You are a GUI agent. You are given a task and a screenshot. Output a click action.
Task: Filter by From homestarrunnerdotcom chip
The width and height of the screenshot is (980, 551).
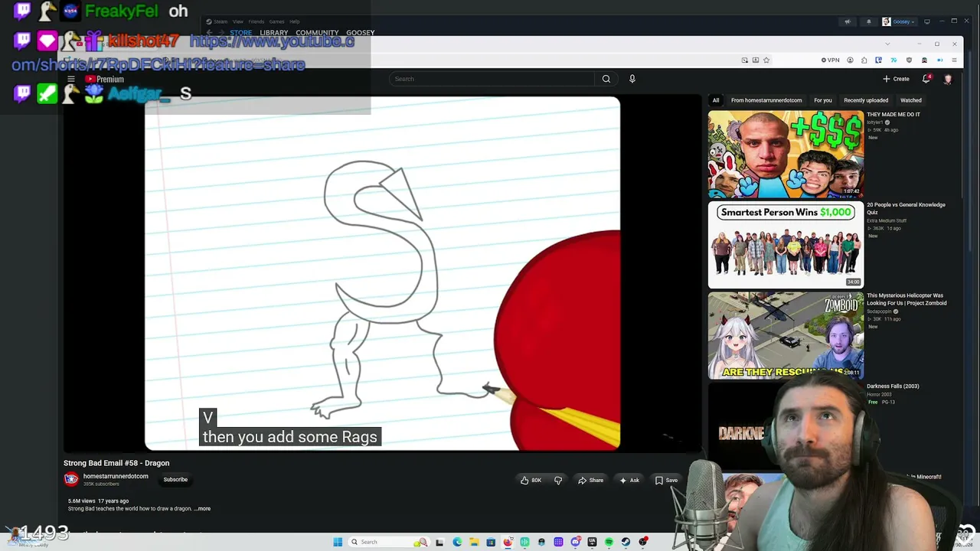tap(766, 100)
